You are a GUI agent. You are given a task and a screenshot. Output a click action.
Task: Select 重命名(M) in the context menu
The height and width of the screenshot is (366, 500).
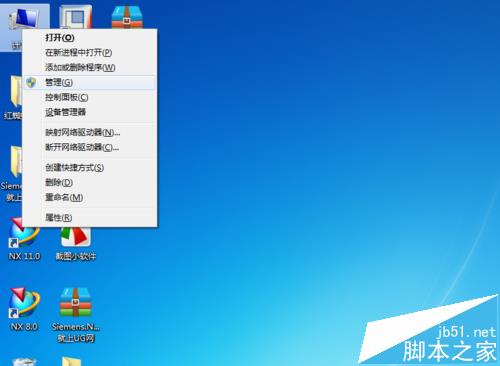pos(90,197)
